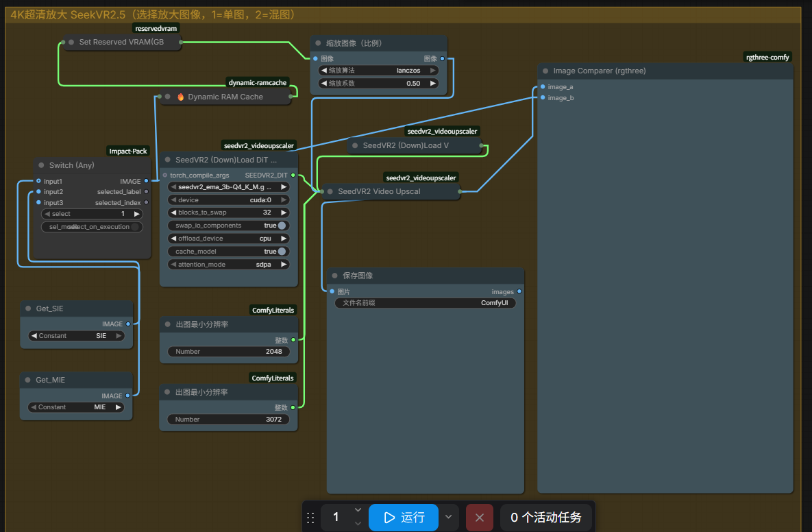Open the seedvr2_ema_3b-Q4_K_M model dropdown
Screen dimensions: 812x532
(228, 187)
